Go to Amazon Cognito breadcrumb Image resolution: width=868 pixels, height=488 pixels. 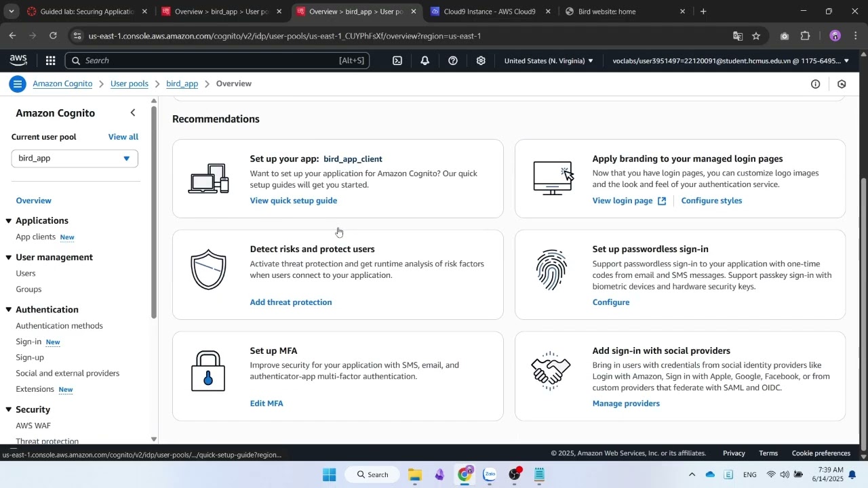(62, 84)
